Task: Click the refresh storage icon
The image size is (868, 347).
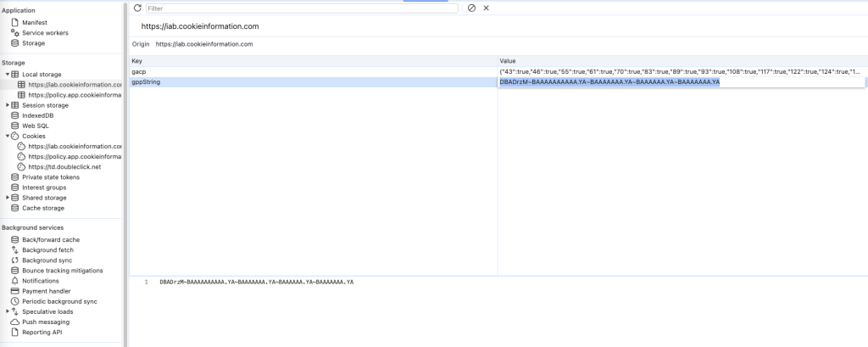Action: [137, 8]
